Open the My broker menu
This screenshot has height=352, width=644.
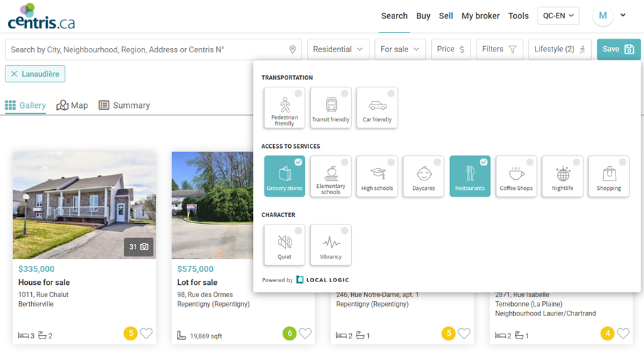point(481,16)
